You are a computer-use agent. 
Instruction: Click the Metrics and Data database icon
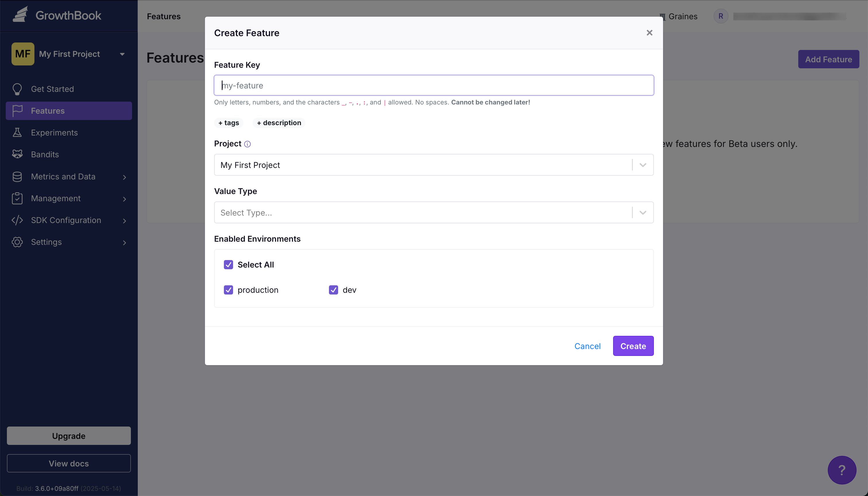coord(17,177)
